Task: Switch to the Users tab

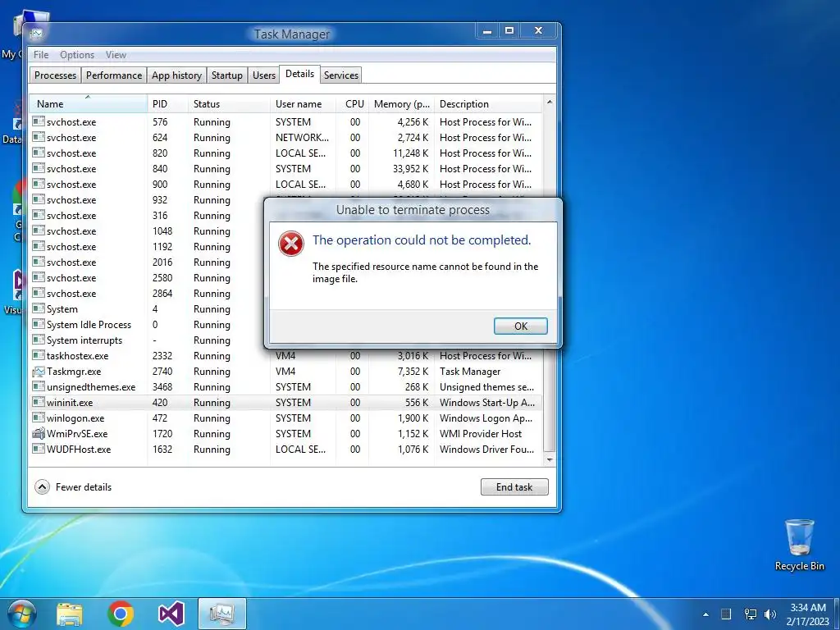Action: pos(264,75)
